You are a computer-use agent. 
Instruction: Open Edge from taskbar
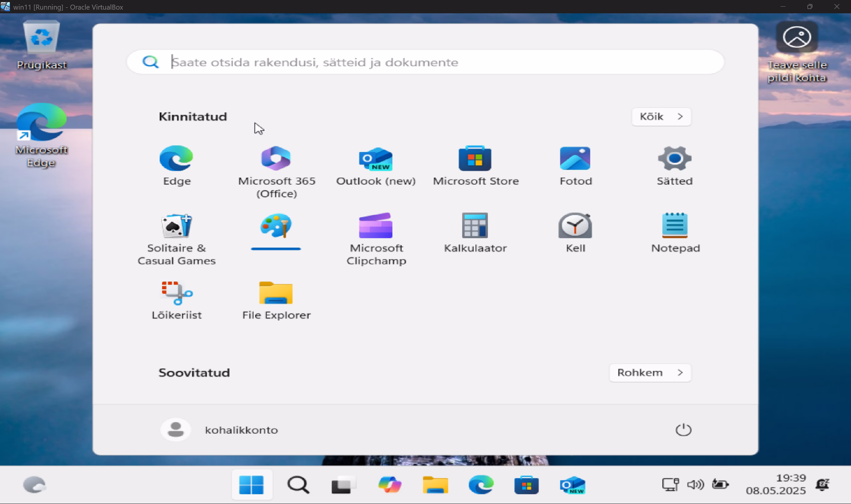(x=481, y=485)
